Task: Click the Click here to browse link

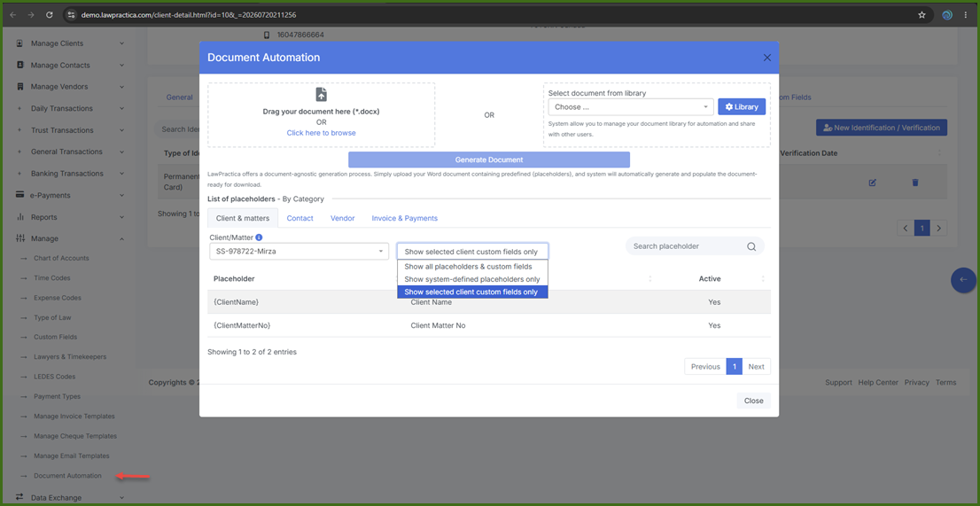Action: (322, 133)
